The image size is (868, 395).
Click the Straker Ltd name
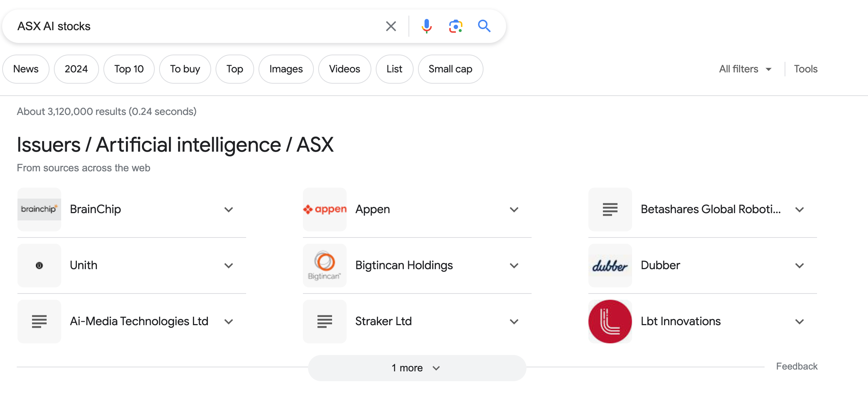click(x=383, y=322)
